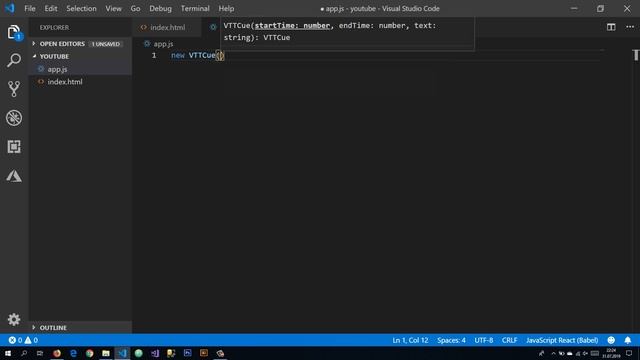
Task: Open purple Visual Studio from taskbar
Action: coord(155,353)
